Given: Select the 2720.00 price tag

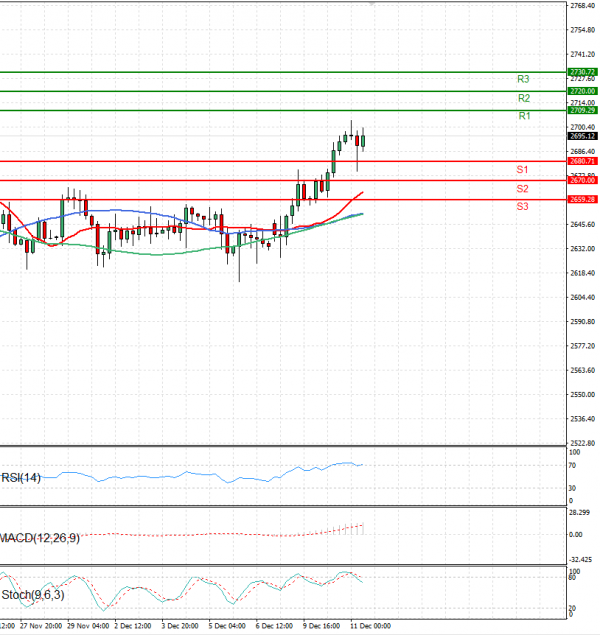Looking at the screenshot, I should (583, 91).
